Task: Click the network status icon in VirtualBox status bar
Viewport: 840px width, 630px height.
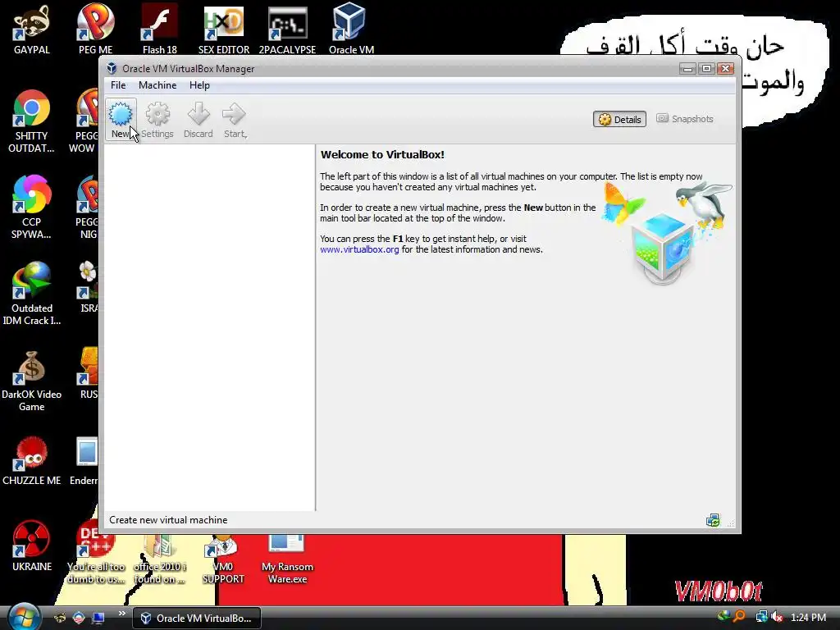Action: [x=713, y=520]
